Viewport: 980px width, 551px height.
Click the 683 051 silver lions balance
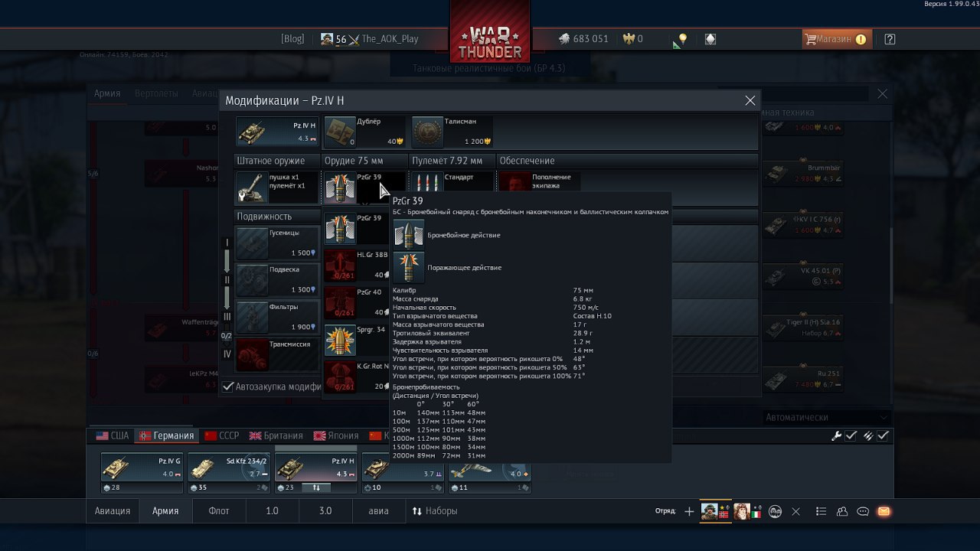583,39
